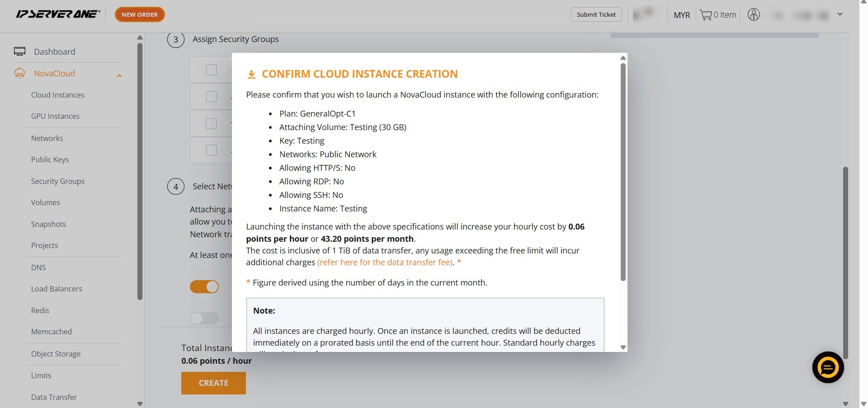Click the user profile avatar icon
The width and height of the screenshot is (868, 408).
click(754, 15)
